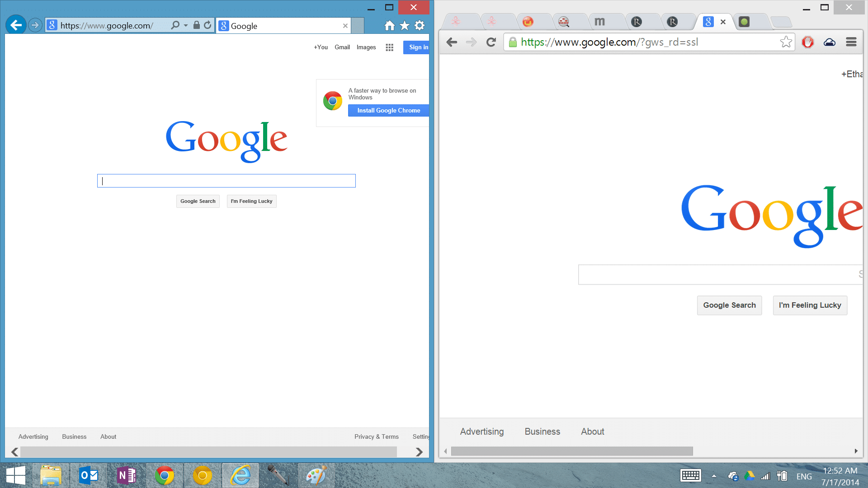Open Business link in IE footer
The image size is (868, 488).
click(74, 436)
